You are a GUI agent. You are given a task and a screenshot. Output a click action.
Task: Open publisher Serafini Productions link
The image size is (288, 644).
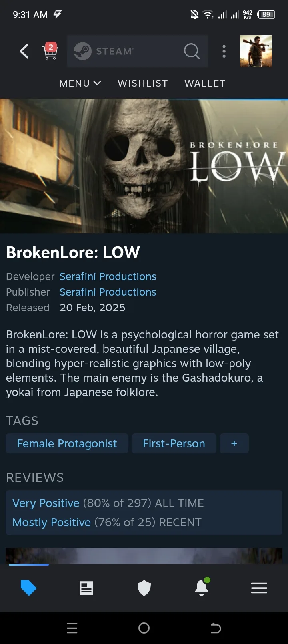coord(108,292)
